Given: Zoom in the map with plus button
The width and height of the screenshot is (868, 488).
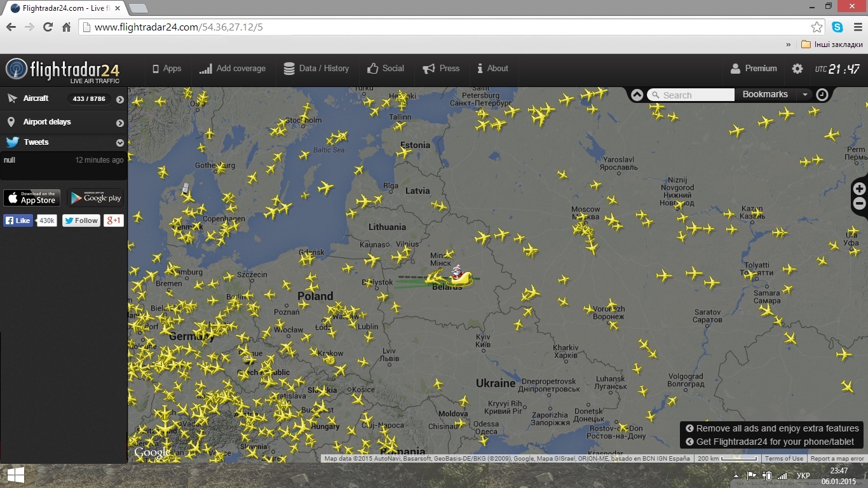Looking at the screenshot, I should click(859, 189).
